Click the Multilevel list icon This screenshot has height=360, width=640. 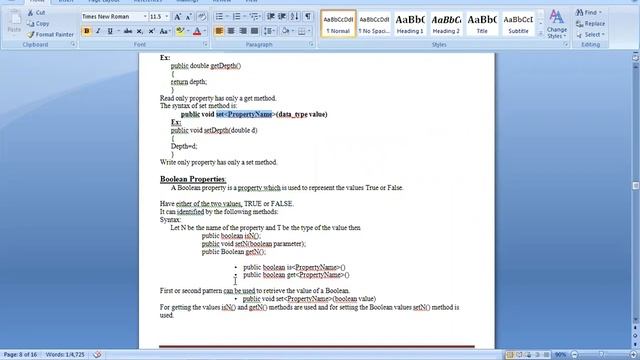point(254,17)
